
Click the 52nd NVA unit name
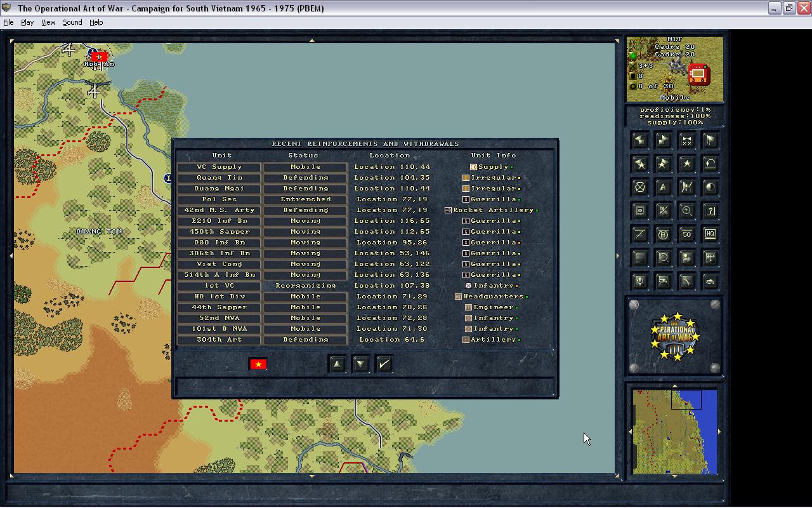click(219, 318)
